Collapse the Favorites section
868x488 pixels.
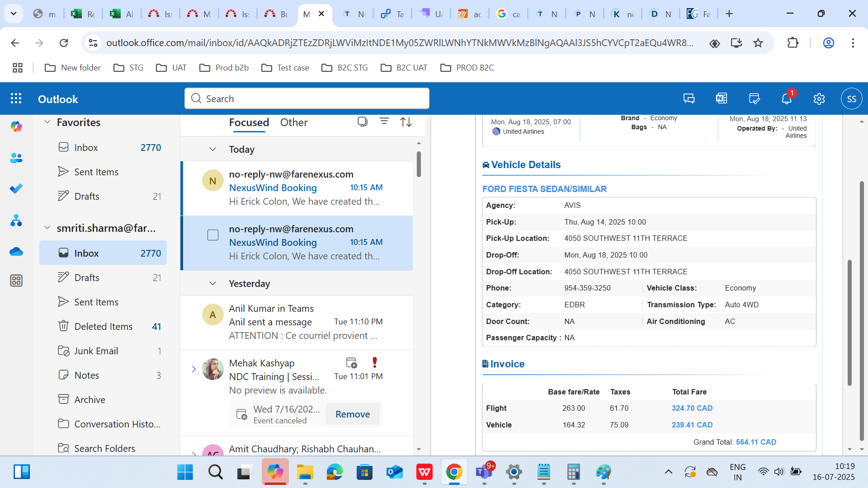[x=47, y=122]
